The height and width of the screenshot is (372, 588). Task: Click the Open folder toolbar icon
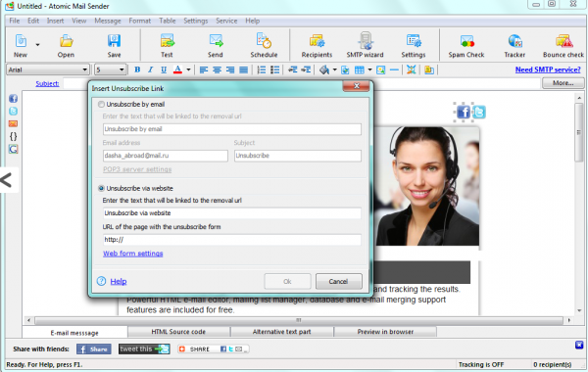click(66, 41)
